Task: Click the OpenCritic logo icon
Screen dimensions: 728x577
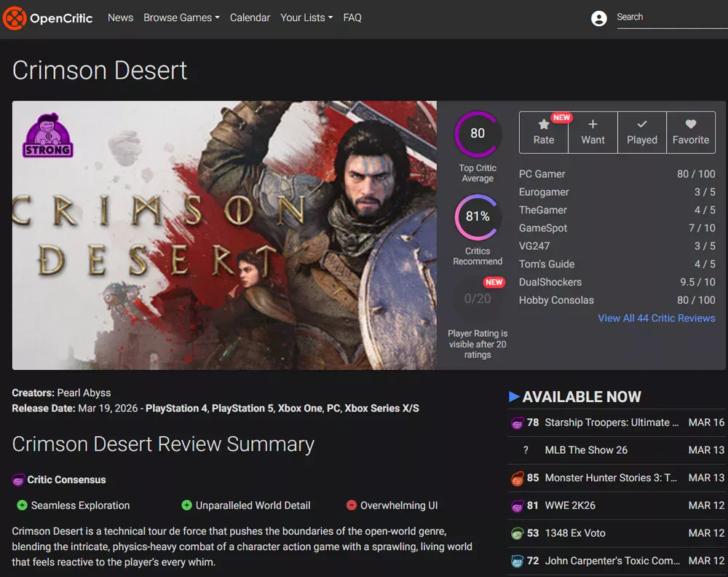Action: pos(15,18)
